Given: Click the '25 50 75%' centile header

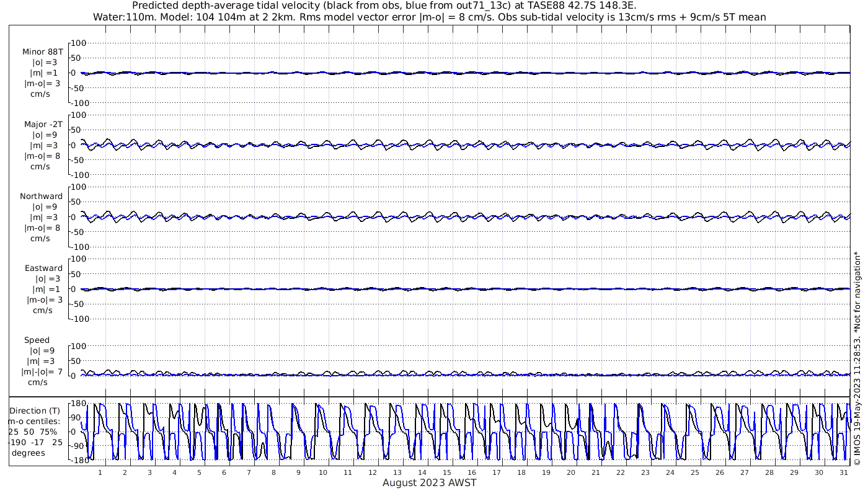Looking at the screenshot, I should 32,432.
